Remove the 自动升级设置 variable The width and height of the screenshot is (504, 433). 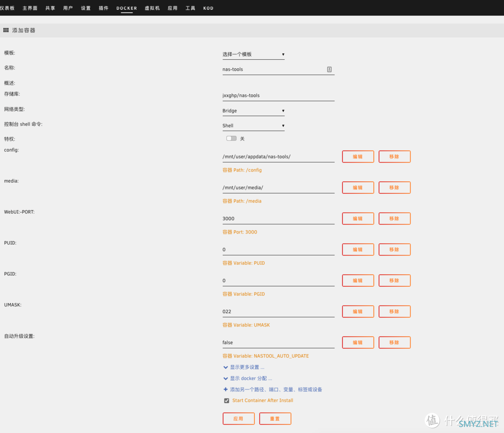[x=394, y=342]
